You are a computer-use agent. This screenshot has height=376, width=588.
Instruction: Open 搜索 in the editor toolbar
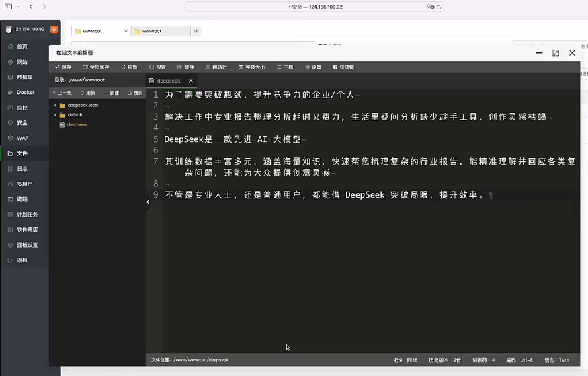coord(157,67)
